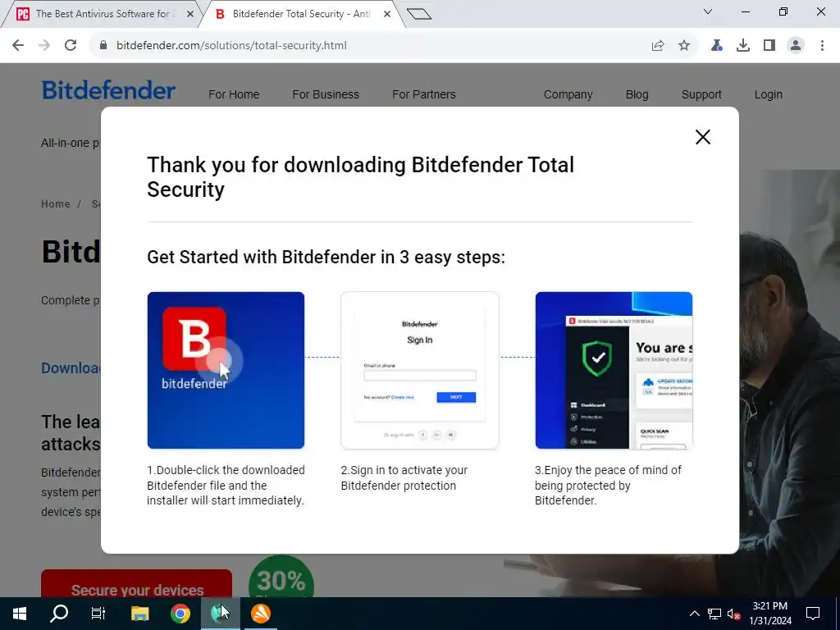Close the Best Antivirus Software tab
This screenshot has width=840, height=630.
[189, 14]
